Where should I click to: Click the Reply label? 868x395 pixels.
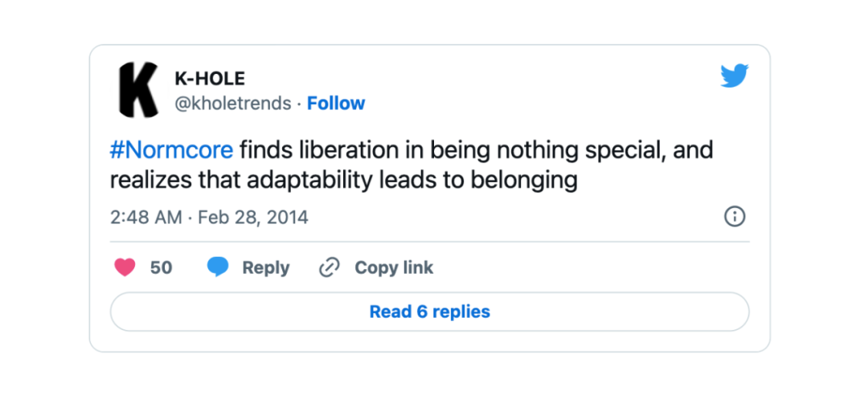266,268
